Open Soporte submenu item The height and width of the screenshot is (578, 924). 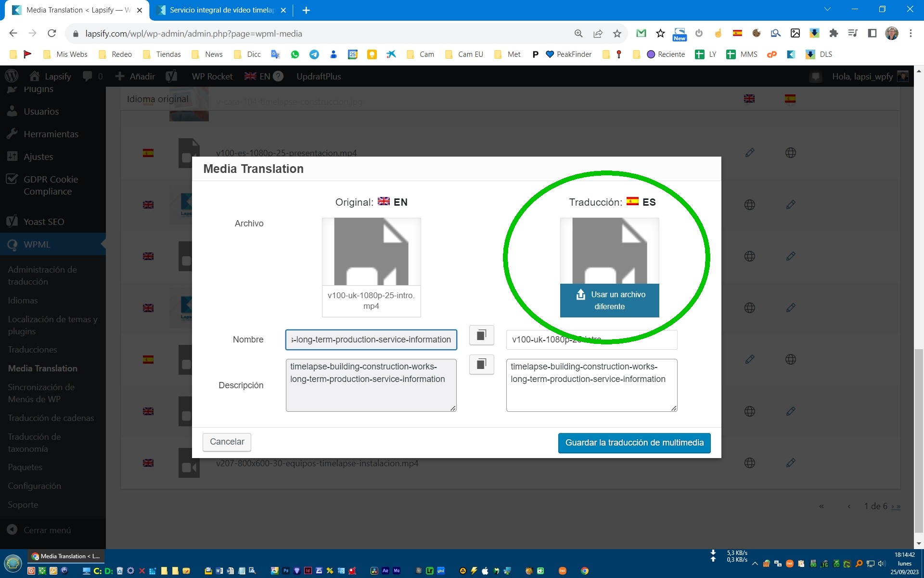(x=23, y=505)
